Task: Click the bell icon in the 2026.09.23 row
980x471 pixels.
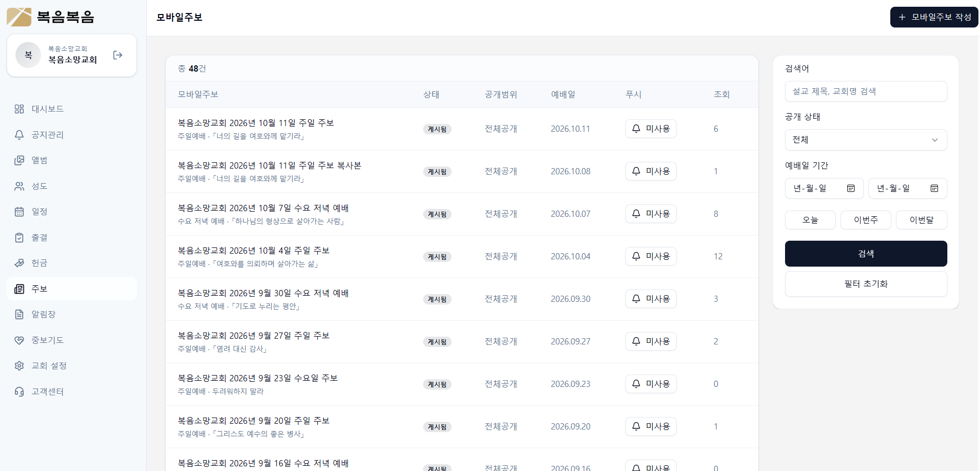Action: 636,384
